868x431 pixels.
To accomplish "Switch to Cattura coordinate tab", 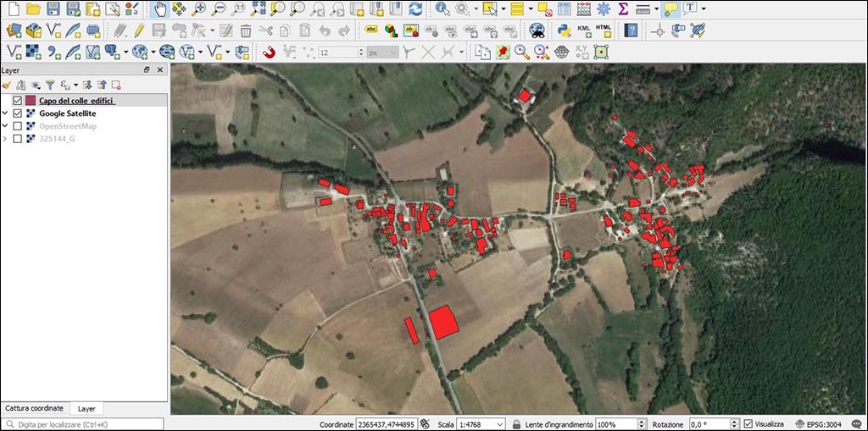I will [x=35, y=408].
